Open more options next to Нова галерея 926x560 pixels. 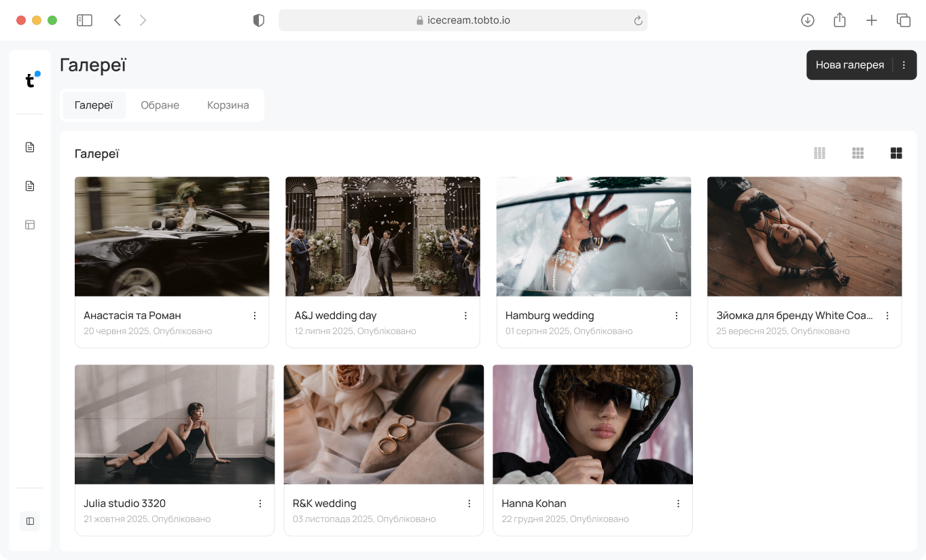pyautogui.click(x=904, y=65)
